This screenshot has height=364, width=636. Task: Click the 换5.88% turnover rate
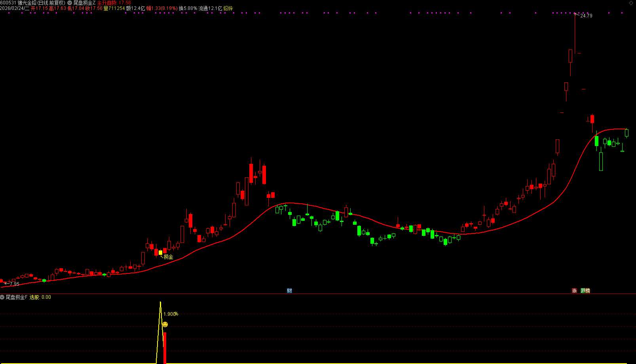coord(188,8)
